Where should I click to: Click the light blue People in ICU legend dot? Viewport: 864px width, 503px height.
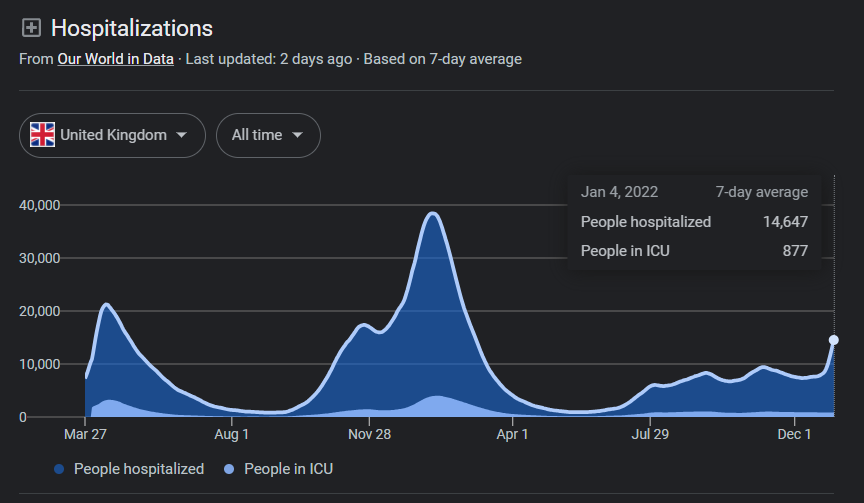click(229, 469)
